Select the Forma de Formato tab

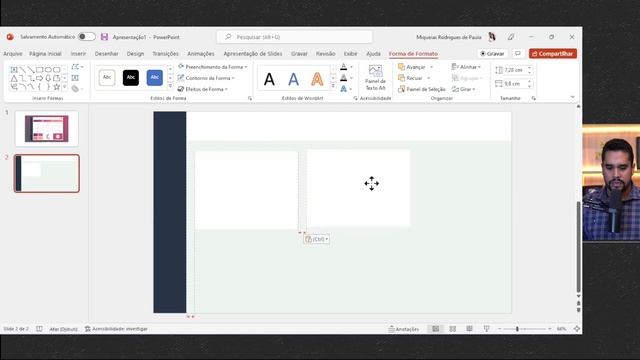[x=413, y=53]
